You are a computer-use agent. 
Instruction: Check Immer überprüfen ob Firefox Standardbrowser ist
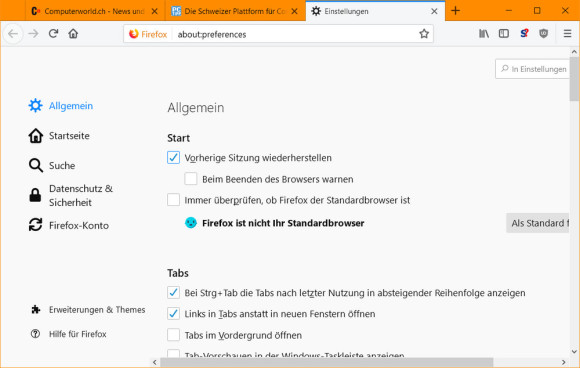[x=173, y=200]
